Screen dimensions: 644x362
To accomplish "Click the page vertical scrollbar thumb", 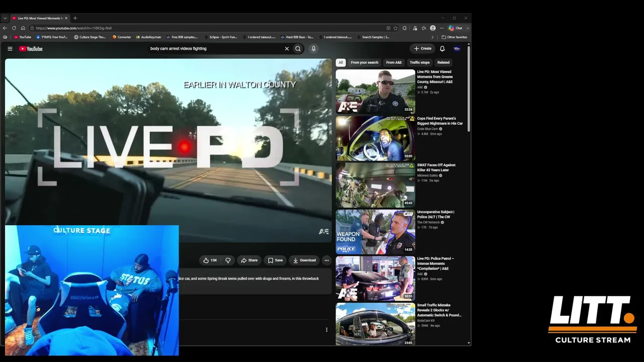I will 469,89.
